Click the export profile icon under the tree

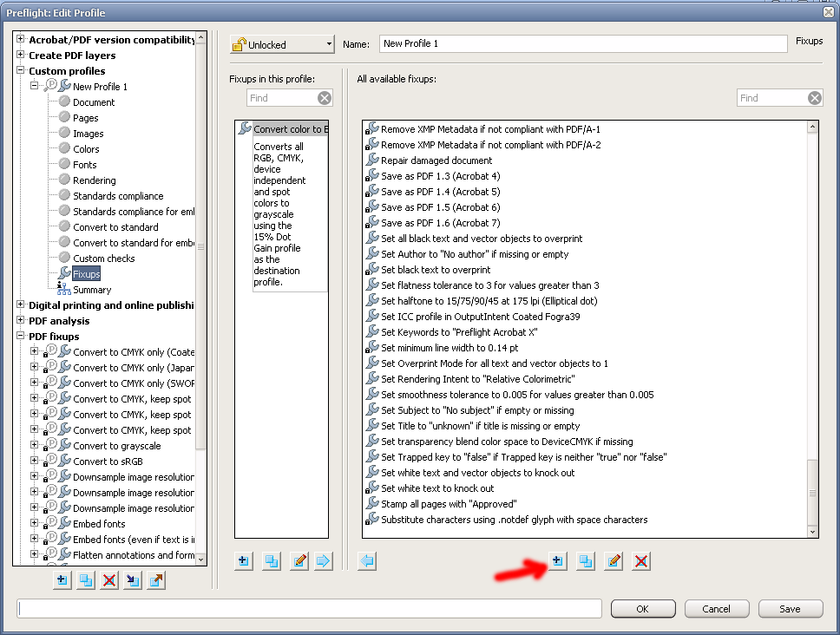(x=156, y=579)
